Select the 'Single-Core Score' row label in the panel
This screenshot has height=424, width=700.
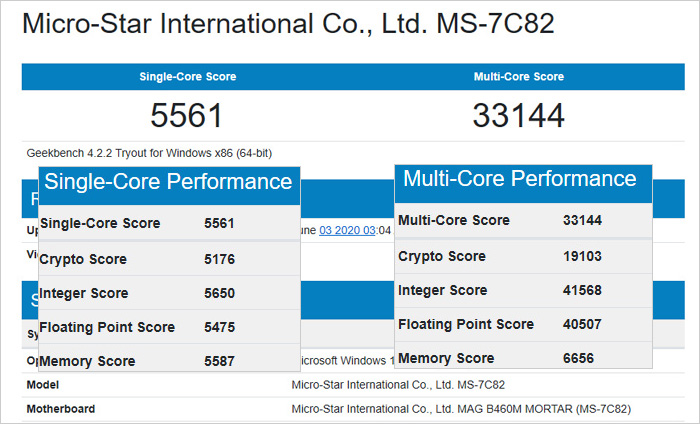(x=100, y=223)
